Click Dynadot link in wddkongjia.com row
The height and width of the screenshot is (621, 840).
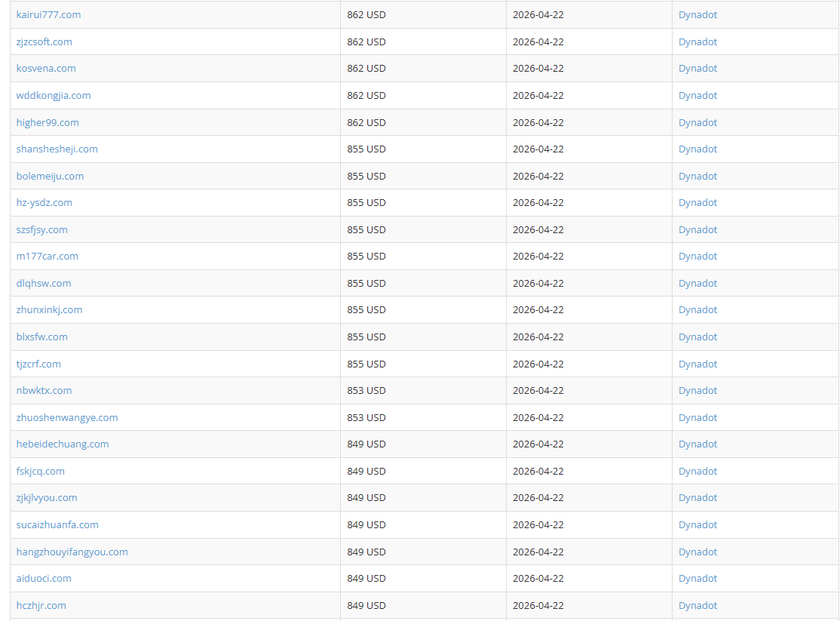coord(697,96)
